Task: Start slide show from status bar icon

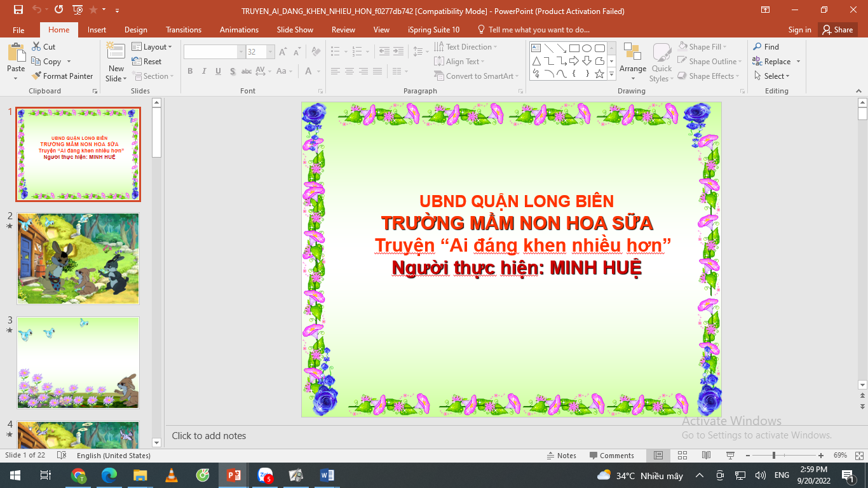Action: point(730,456)
